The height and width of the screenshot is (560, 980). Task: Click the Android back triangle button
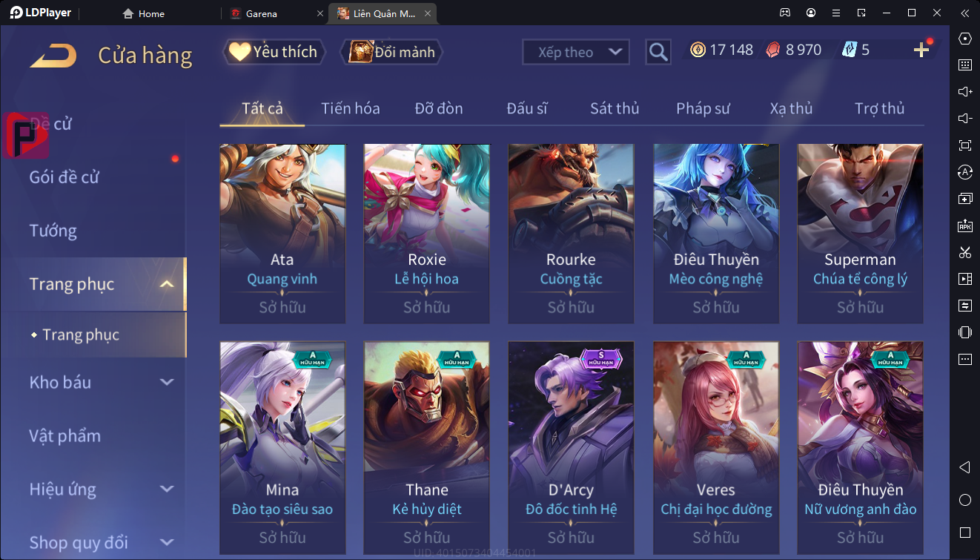coord(965,467)
